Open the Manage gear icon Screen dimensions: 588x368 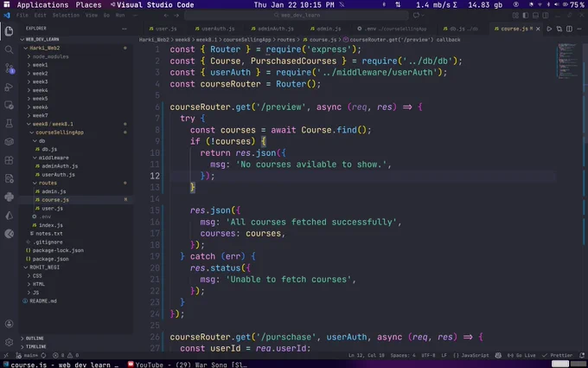(9, 342)
